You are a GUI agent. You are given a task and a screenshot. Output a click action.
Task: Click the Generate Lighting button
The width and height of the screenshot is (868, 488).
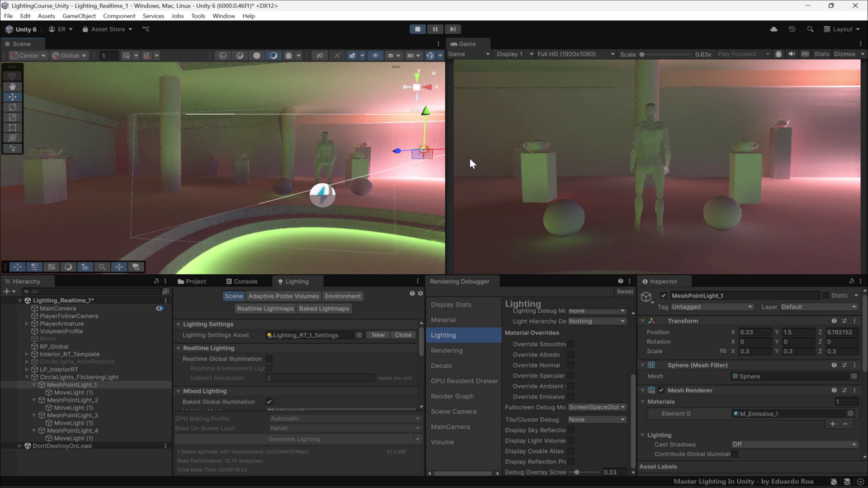[294, 439]
